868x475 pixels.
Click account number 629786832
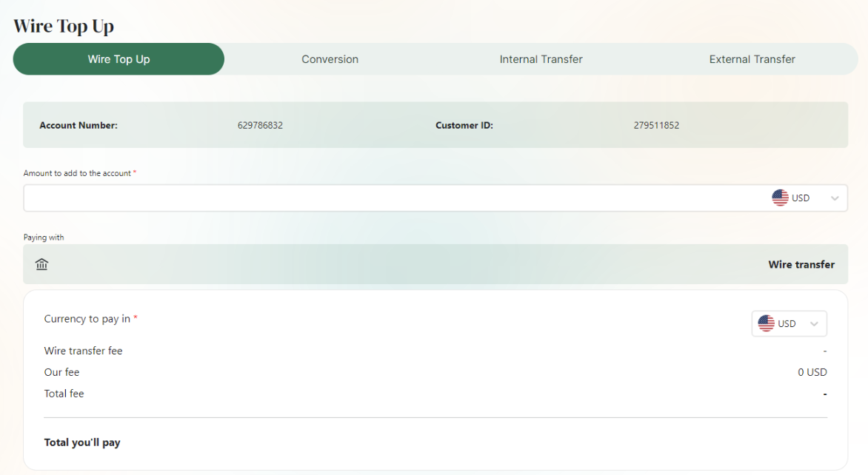pos(260,125)
